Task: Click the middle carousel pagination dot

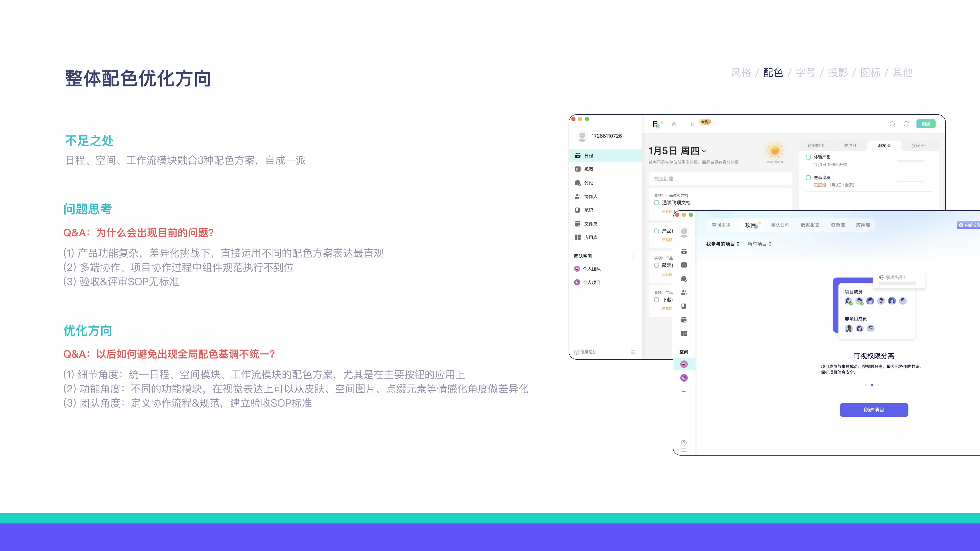Action: click(872, 385)
